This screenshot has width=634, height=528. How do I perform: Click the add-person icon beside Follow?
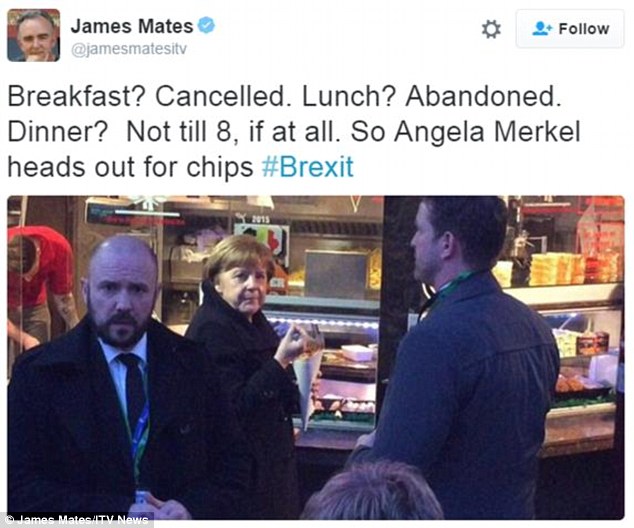point(542,29)
